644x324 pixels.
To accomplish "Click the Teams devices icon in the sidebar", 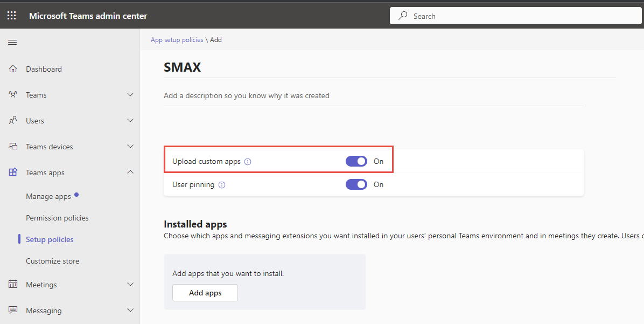I will 12,146.
